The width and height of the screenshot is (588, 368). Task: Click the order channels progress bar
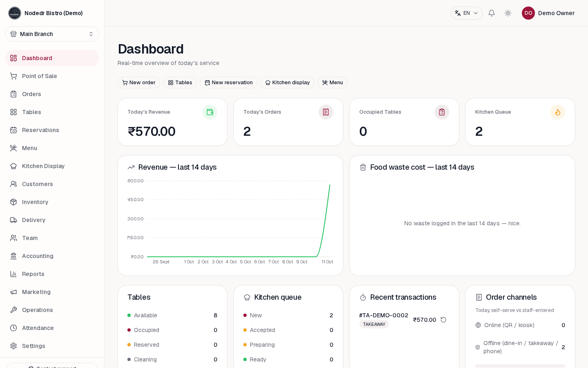click(520, 366)
